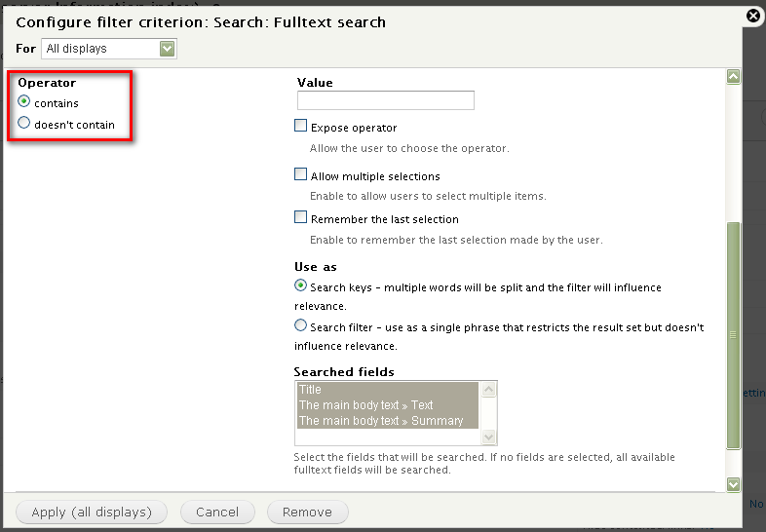Select 'The main body text » Text' field
This screenshot has height=532, width=766.
[388, 405]
